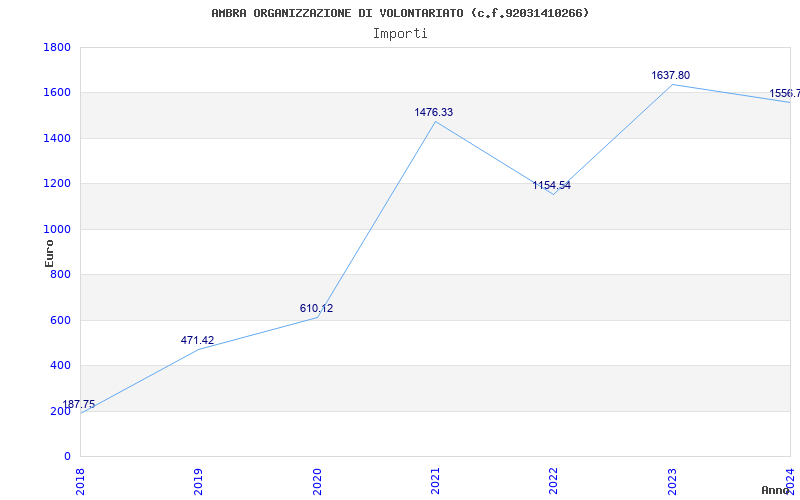
Task: Click the 400 y-axis tick label
Action: [x=61, y=366]
